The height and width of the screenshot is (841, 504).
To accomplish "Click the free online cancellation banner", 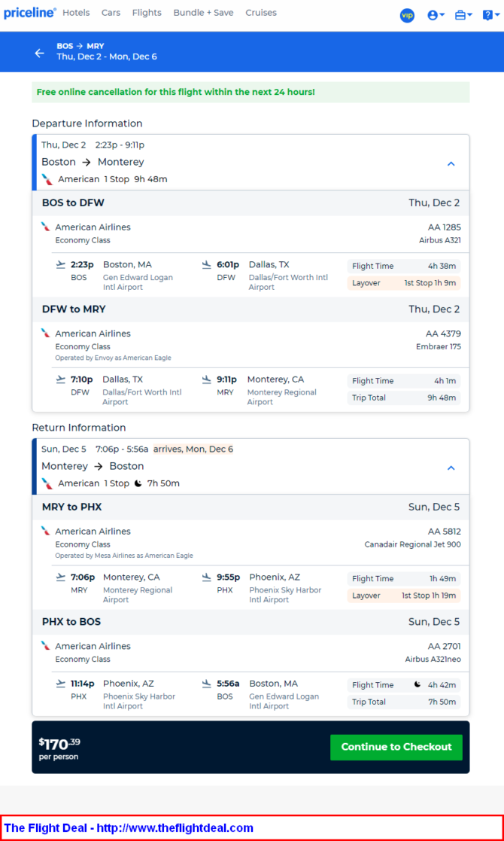I will pyautogui.click(x=250, y=93).
